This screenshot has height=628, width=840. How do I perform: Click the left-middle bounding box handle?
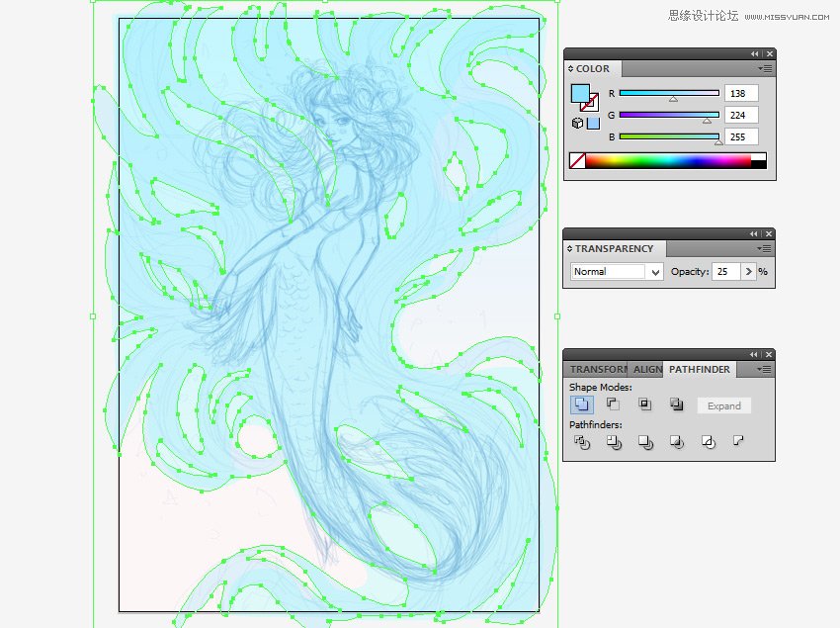93,316
